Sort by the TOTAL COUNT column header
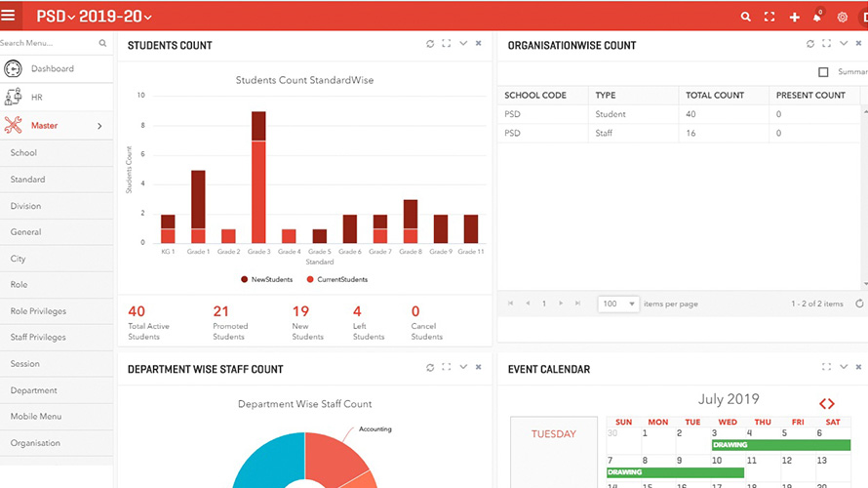The width and height of the screenshot is (868, 488). 724,96
